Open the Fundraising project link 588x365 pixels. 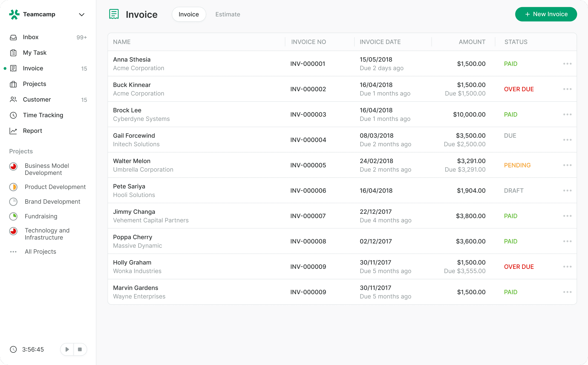coord(41,216)
